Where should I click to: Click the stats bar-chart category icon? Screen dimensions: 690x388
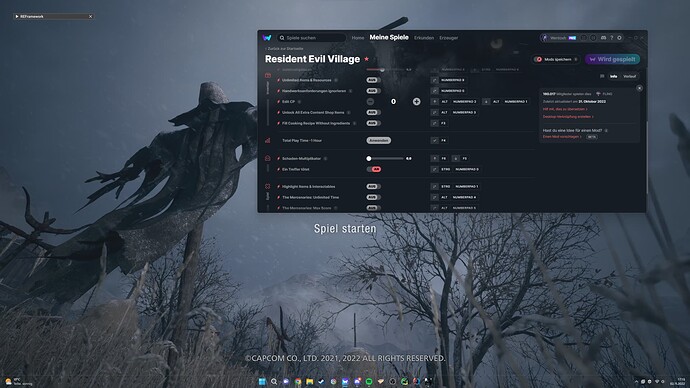pos(268,140)
